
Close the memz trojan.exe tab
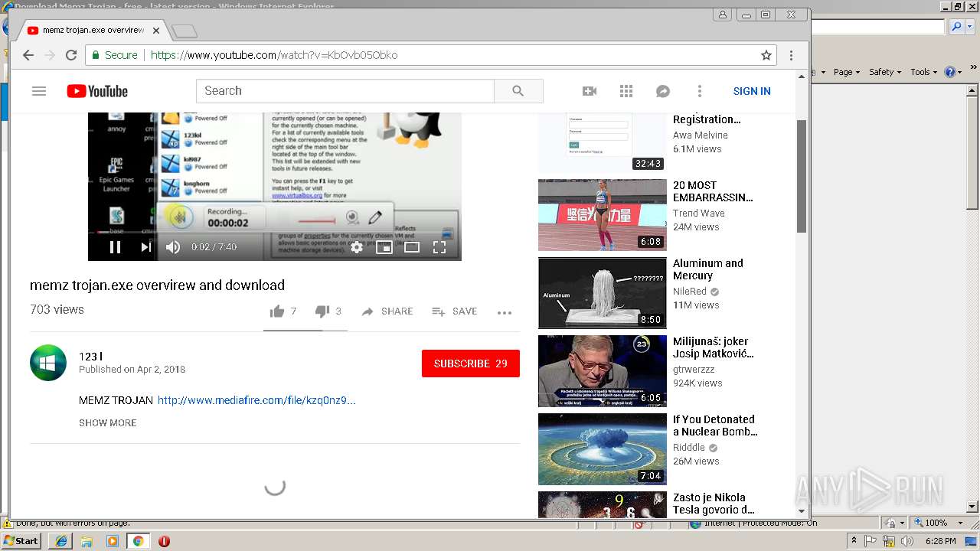[x=156, y=31]
